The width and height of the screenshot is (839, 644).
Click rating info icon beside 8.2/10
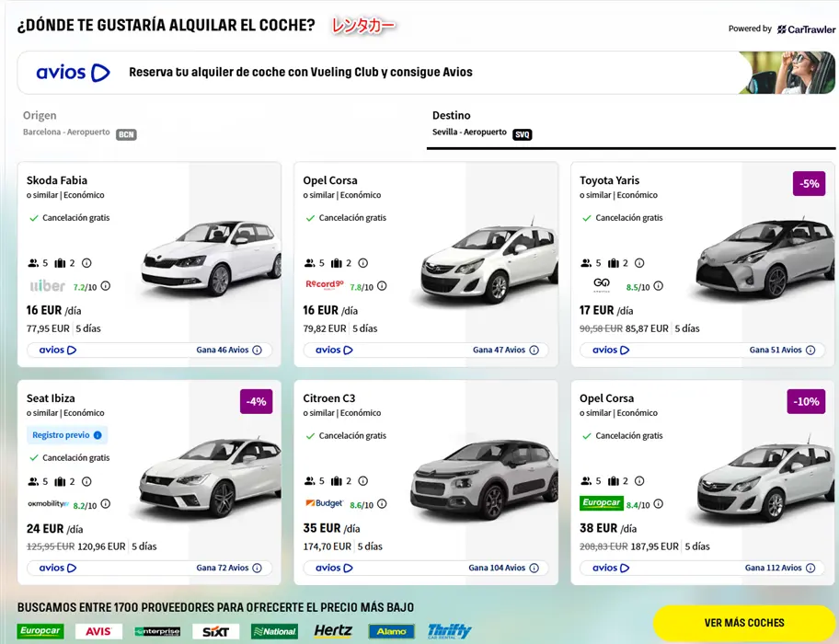pos(106,504)
